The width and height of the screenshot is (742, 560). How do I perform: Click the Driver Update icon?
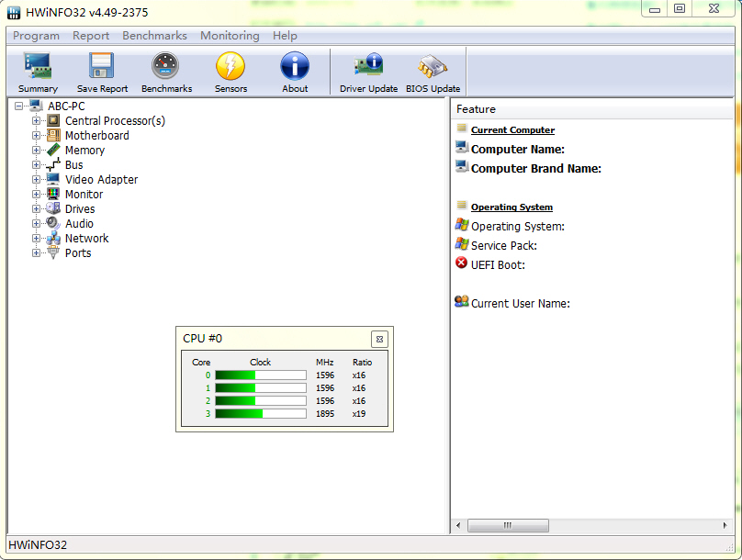tap(368, 66)
